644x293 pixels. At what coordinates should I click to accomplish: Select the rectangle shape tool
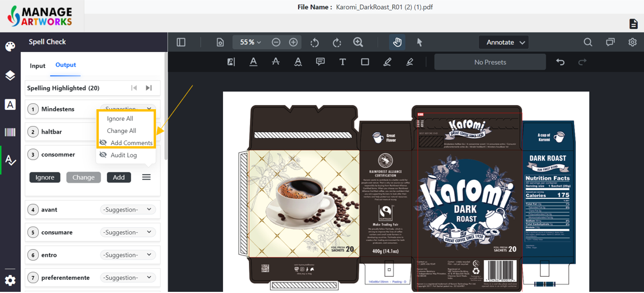[x=364, y=62]
